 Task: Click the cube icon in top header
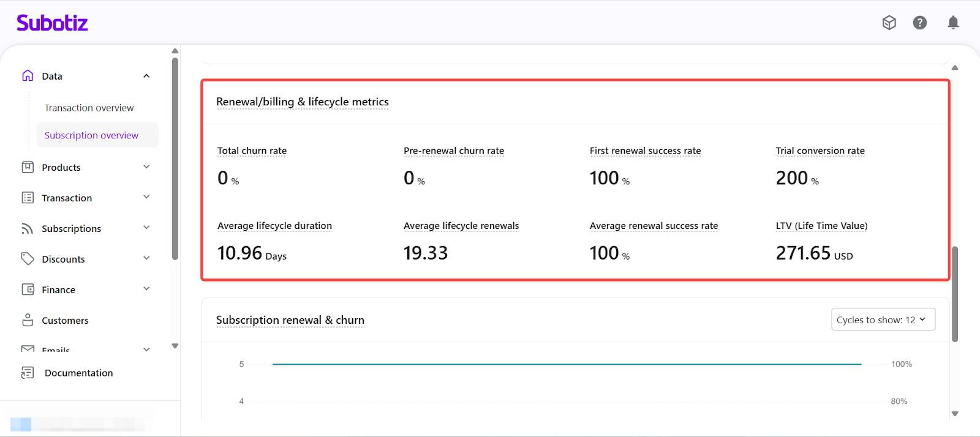[889, 23]
